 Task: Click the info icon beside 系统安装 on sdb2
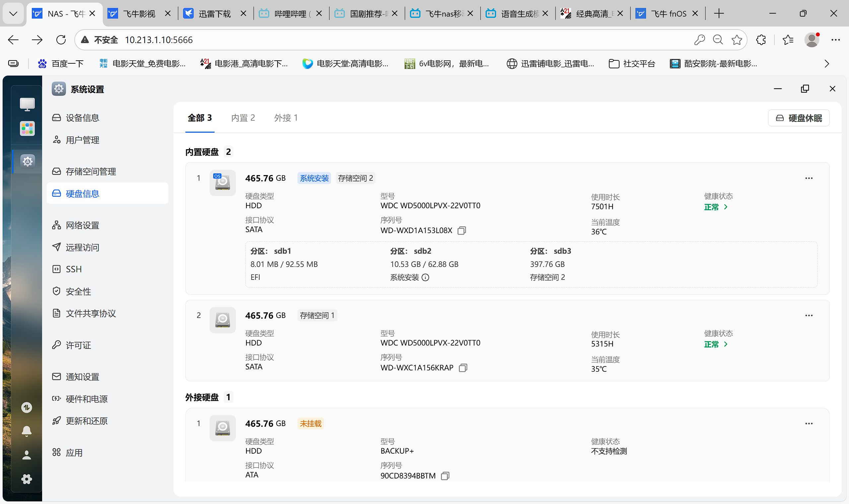tap(425, 278)
